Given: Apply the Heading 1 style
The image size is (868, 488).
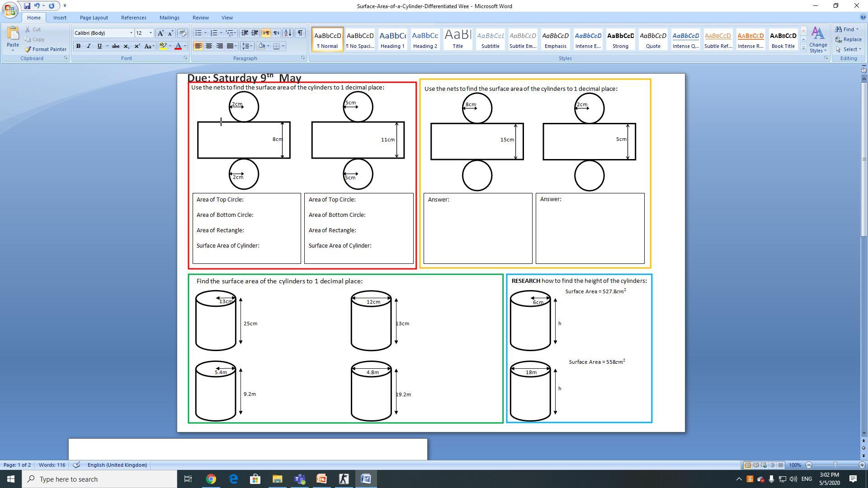Looking at the screenshot, I should pos(392,39).
